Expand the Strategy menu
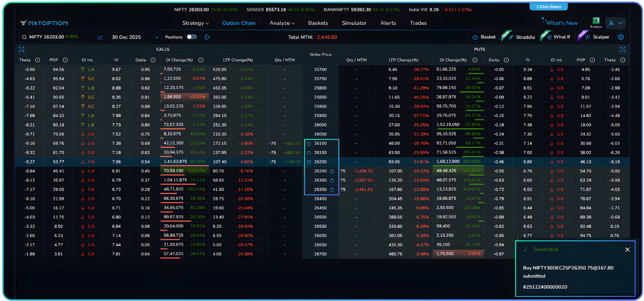 [195, 23]
